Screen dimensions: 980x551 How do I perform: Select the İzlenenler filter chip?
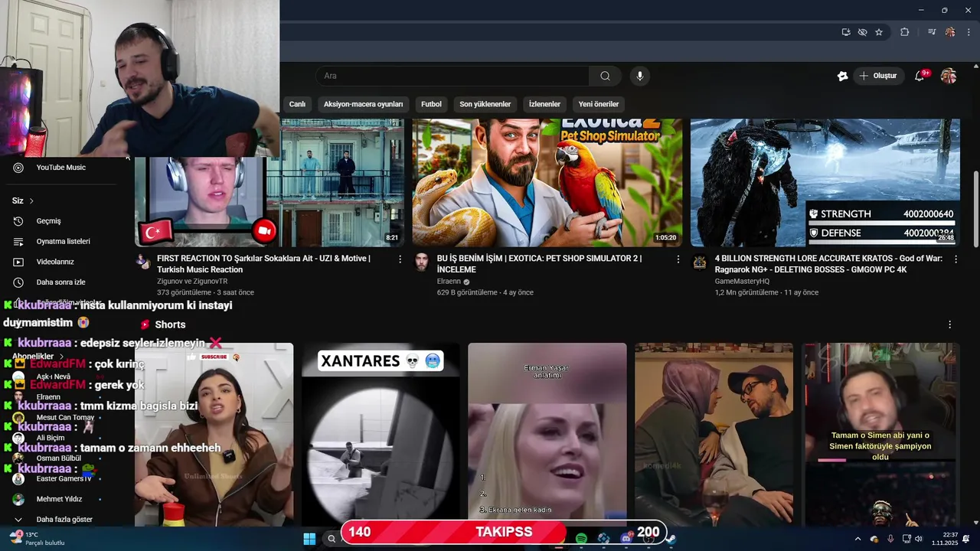(544, 104)
